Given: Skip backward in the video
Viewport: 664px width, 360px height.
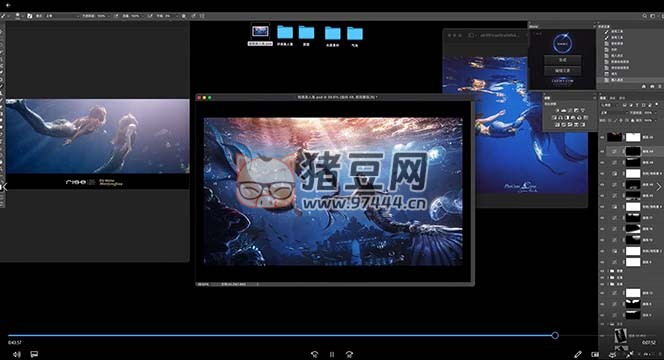Looking at the screenshot, I should 314,354.
